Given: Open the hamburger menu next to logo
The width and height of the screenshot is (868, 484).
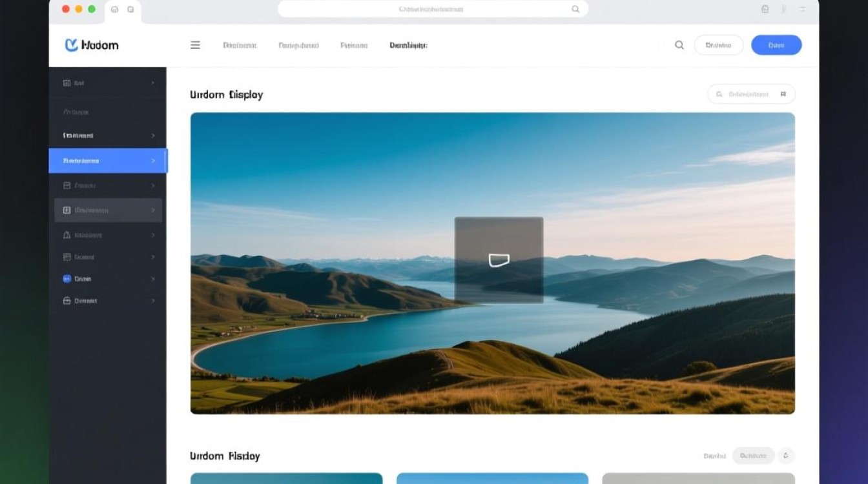Looking at the screenshot, I should point(195,45).
